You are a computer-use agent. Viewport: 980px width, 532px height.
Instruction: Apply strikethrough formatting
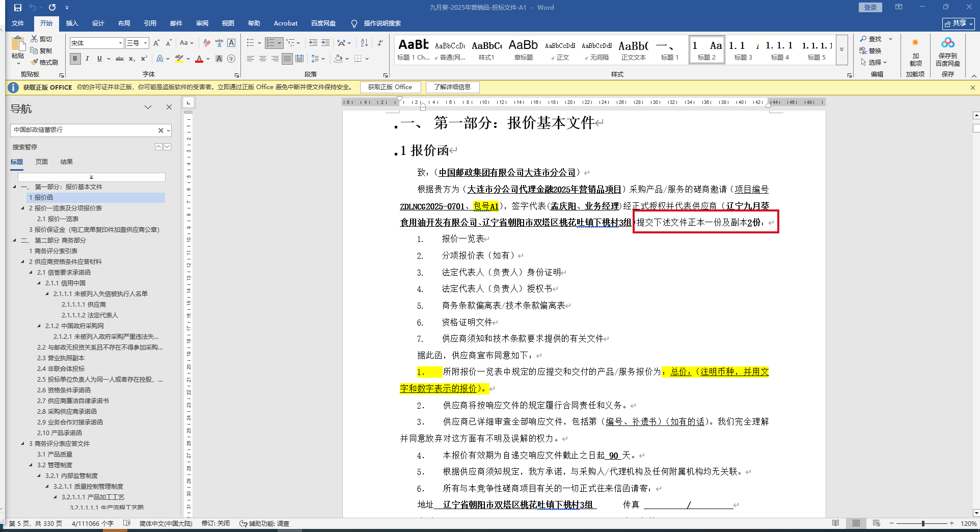(x=120, y=59)
